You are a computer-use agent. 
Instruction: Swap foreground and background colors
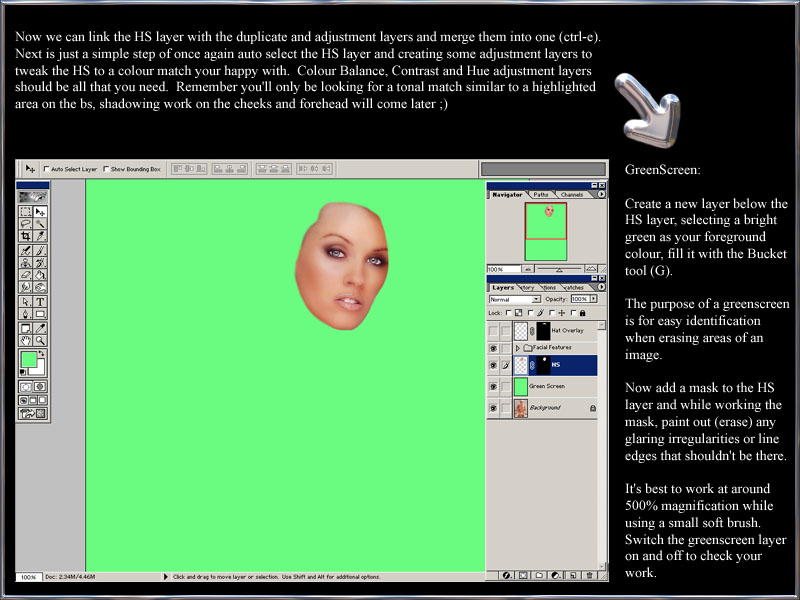(x=40, y=353)
